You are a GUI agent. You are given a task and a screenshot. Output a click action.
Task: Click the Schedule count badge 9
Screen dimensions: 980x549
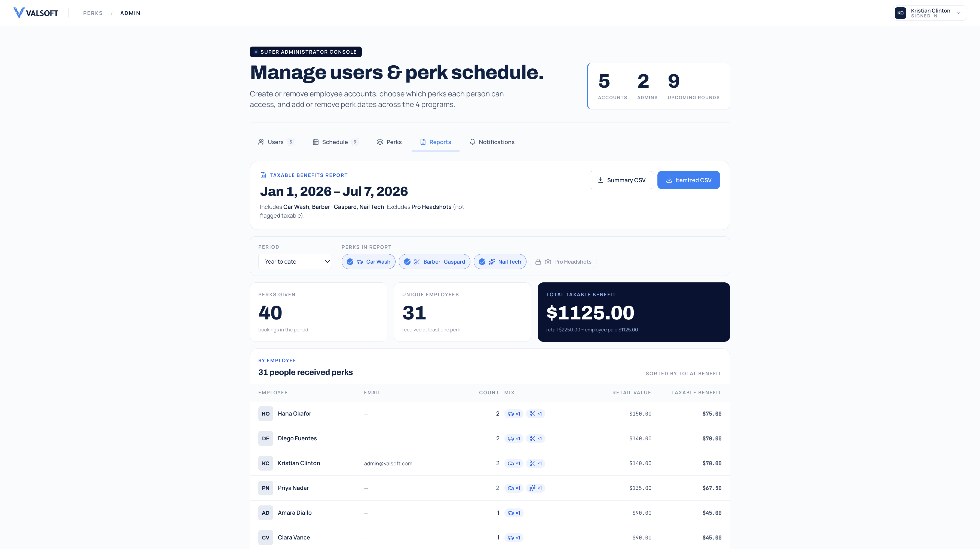(x=354, y=142)
